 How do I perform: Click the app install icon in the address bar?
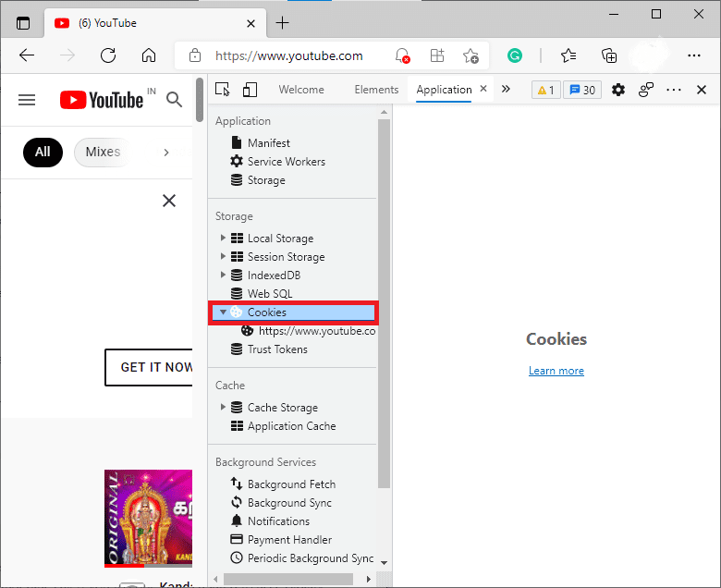437,55
